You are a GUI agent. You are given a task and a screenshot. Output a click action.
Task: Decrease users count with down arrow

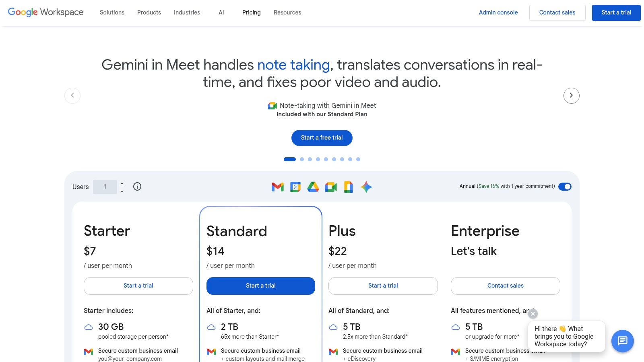pyautogui.click(x=122, y=191)
